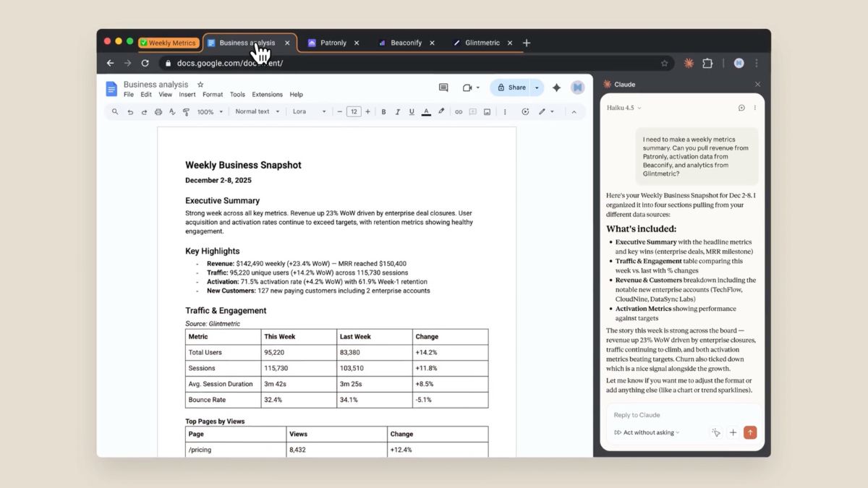868x488 pixels.
Task: Click the Weekly Metrics tab group label
Action: click(169, 43)
